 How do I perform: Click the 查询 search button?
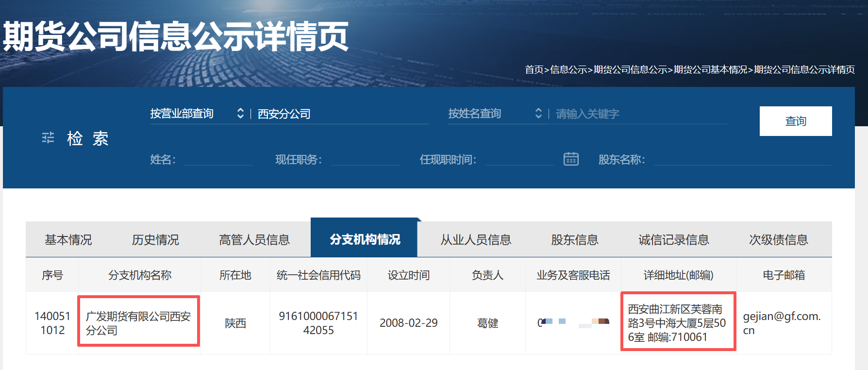pos(796,121)
